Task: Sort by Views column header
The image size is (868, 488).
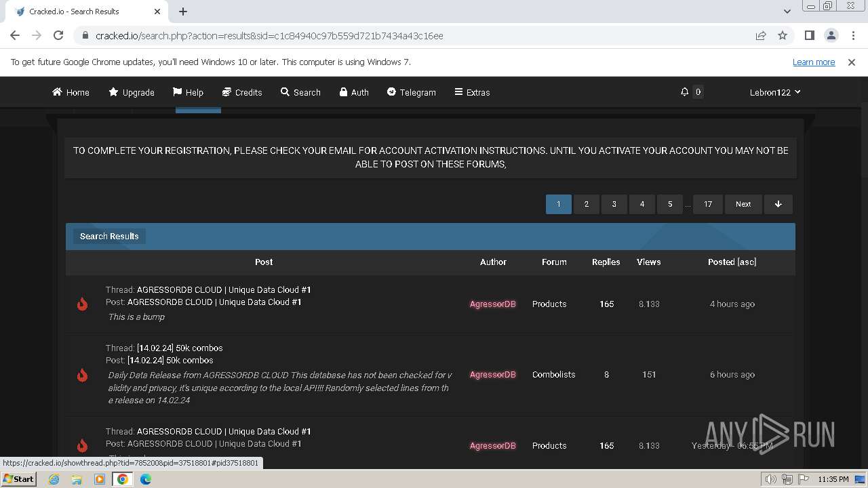Action: pyautogui.click(x=649, y=262)
